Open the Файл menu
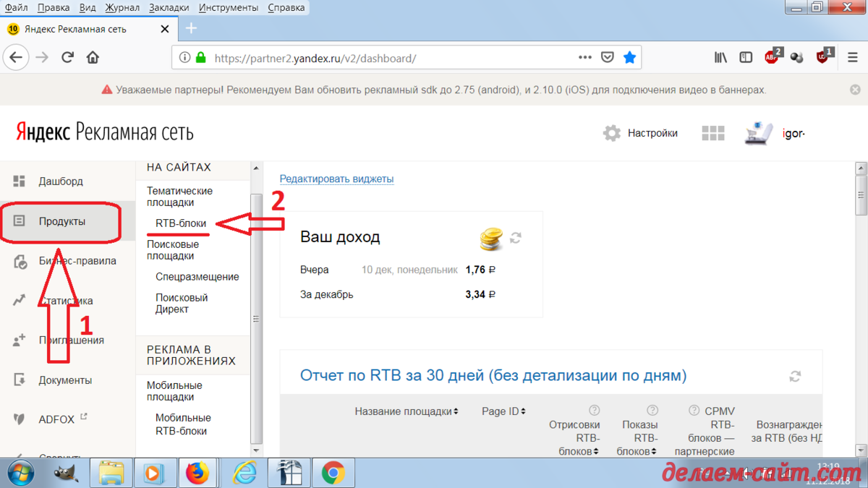This screenshot has width=868, height=488. tap(16, 8)
